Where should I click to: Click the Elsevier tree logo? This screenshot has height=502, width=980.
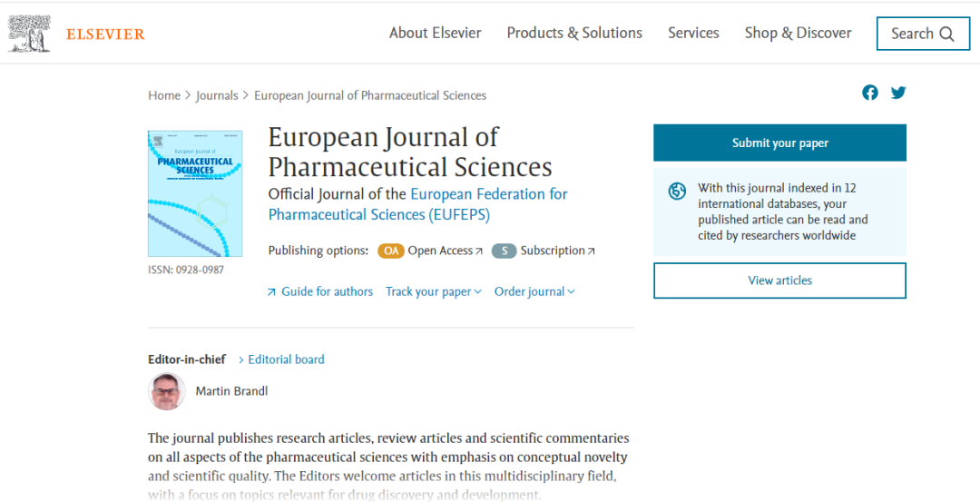[30, 34]
